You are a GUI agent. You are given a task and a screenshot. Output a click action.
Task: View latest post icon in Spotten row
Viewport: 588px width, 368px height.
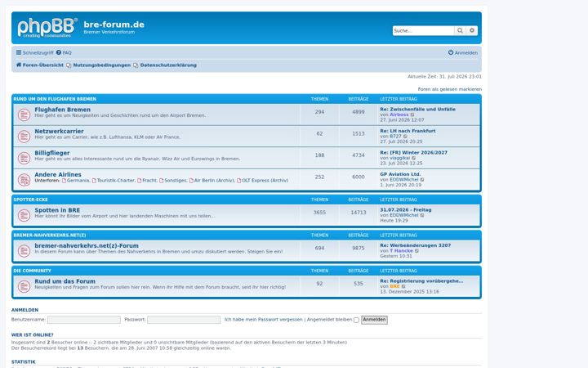pos(422,216)
